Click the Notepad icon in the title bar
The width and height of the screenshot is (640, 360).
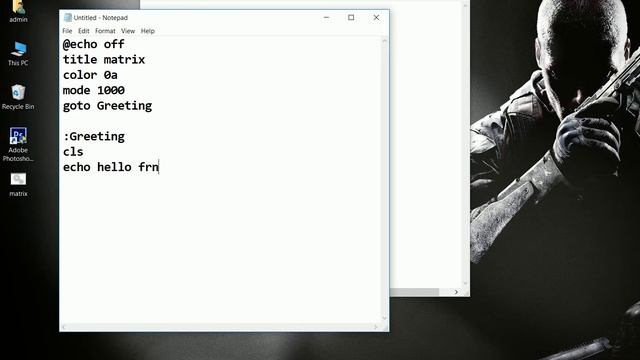tap(68, 18)
